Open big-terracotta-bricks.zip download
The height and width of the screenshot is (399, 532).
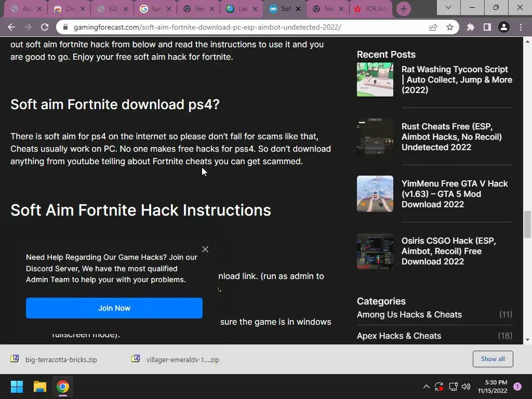click(54, 360)
